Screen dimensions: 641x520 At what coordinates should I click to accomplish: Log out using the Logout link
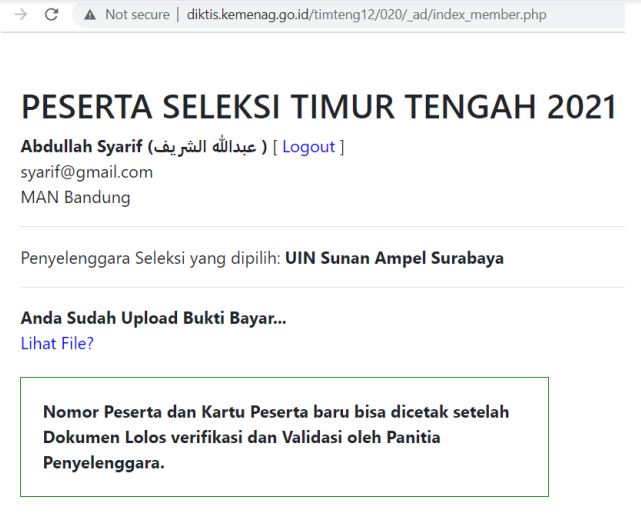tap(309, 147)
